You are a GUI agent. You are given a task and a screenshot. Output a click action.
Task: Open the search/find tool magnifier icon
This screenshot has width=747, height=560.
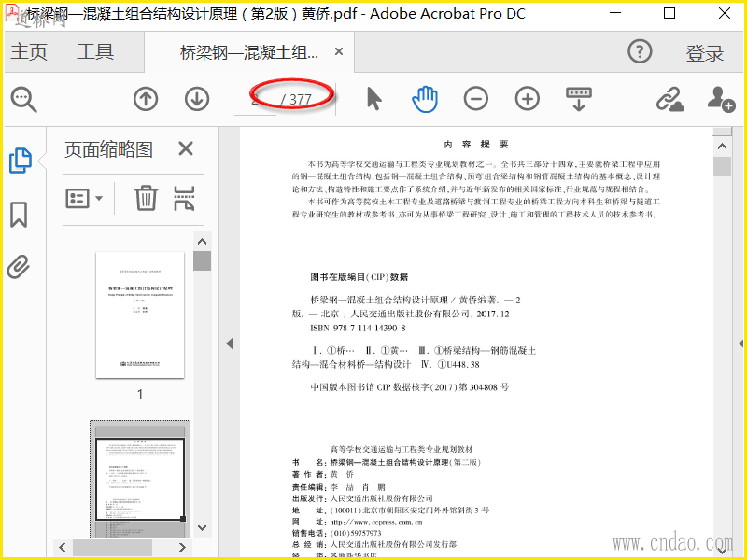[24, 99]
